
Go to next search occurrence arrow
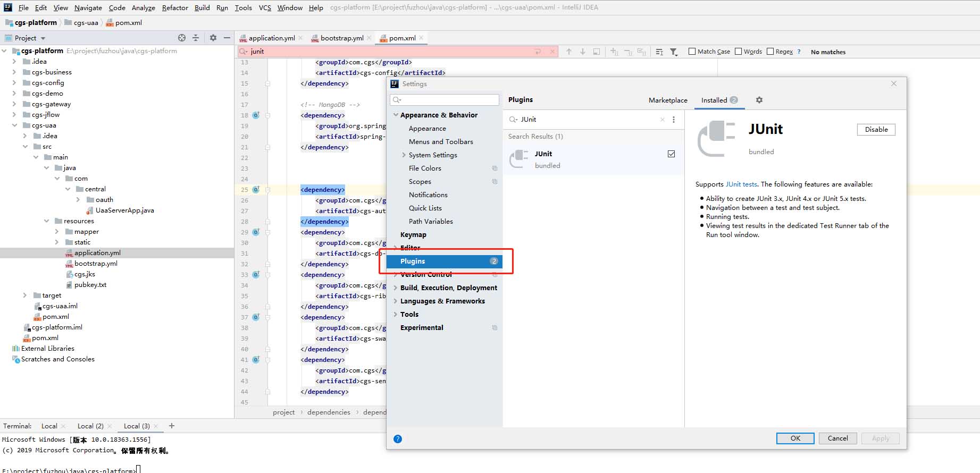[583, 52]
